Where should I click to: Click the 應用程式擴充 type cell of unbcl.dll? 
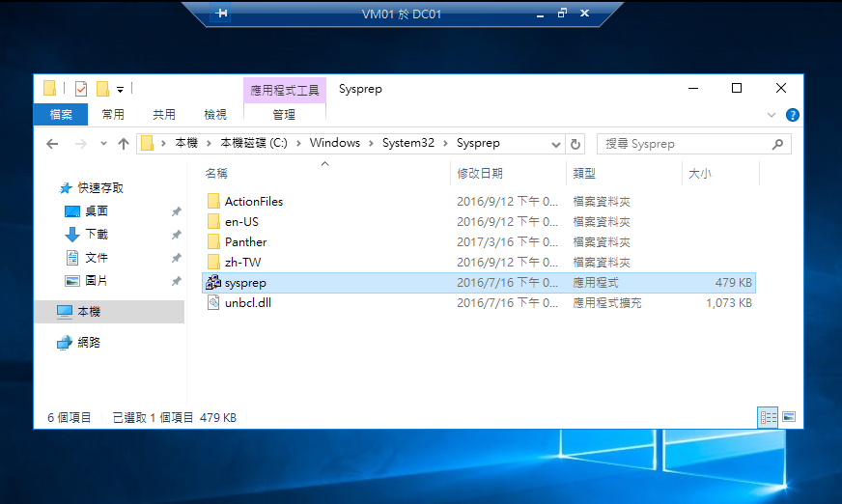tap(606, 303)
